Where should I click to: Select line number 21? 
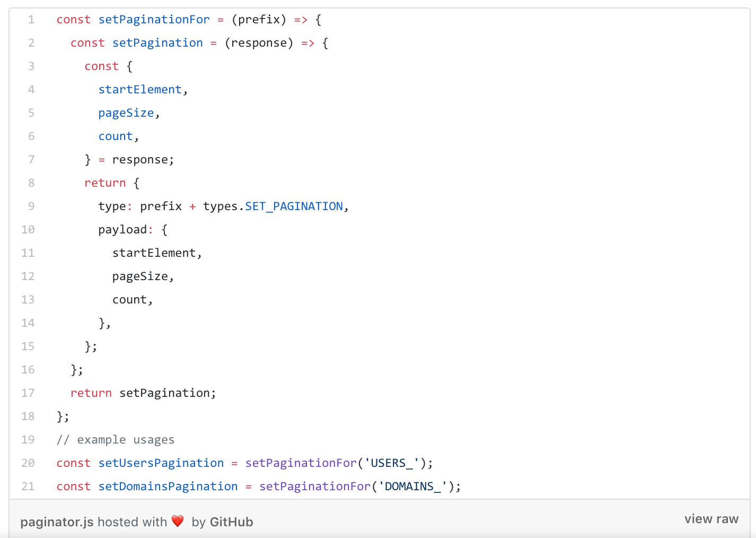[28, 487]
